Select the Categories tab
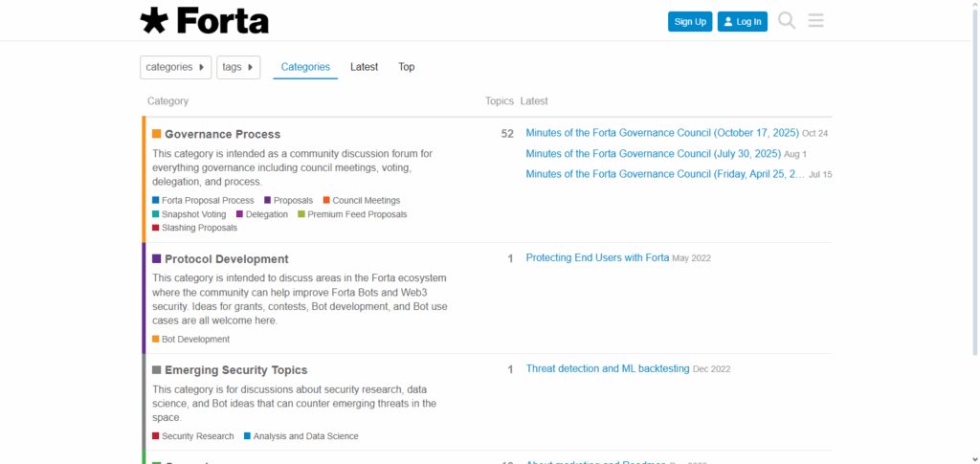The height and width of the screenshot is (464, 980). [305, 67]
